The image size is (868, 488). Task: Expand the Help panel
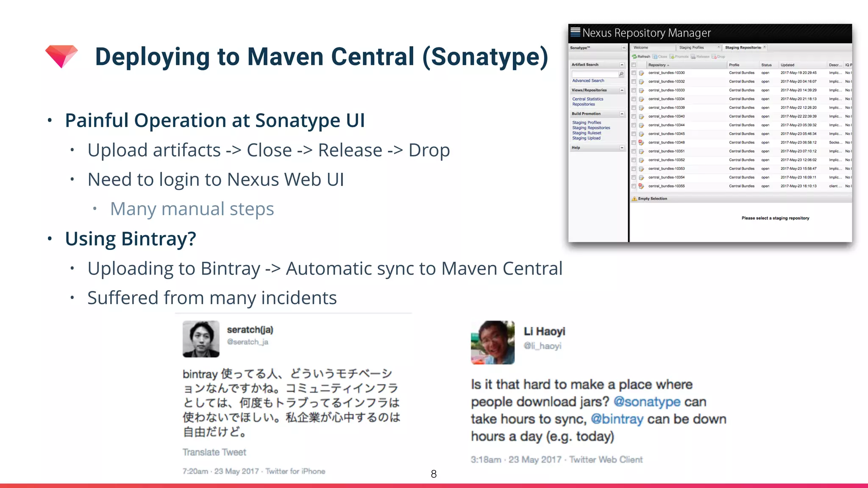622,148
